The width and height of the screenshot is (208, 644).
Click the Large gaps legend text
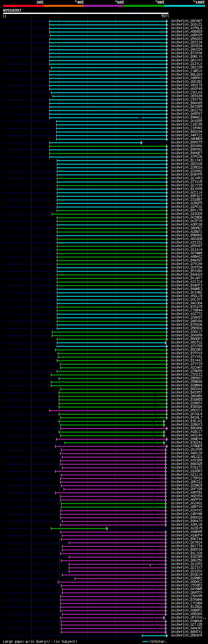coord(40,641)
